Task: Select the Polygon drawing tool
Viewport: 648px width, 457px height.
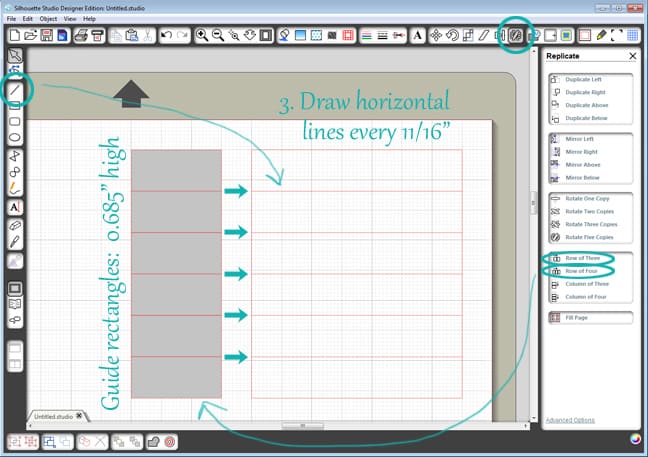Action: click(15, 156)
